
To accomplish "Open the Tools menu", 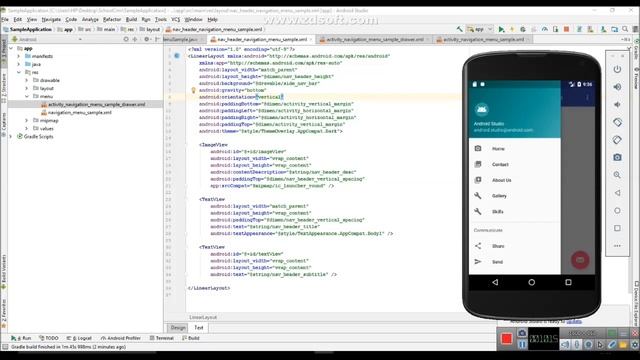I will coord(160,19).
